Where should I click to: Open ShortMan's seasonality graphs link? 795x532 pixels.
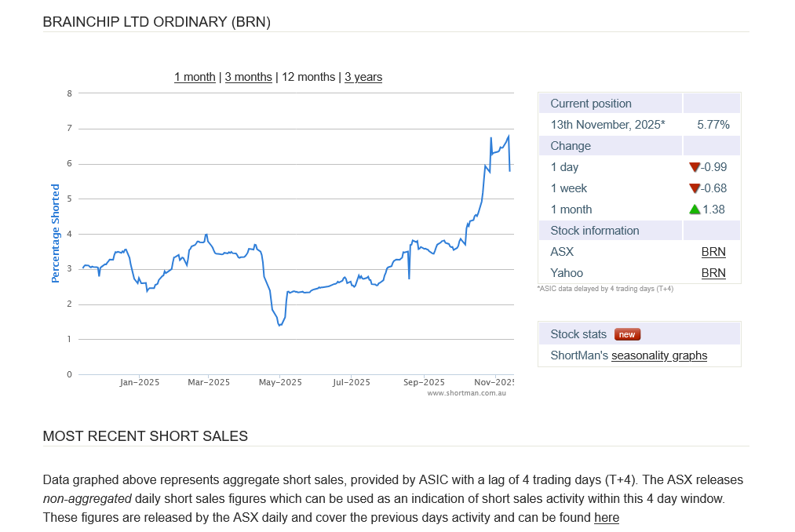[x=659, y=355]
